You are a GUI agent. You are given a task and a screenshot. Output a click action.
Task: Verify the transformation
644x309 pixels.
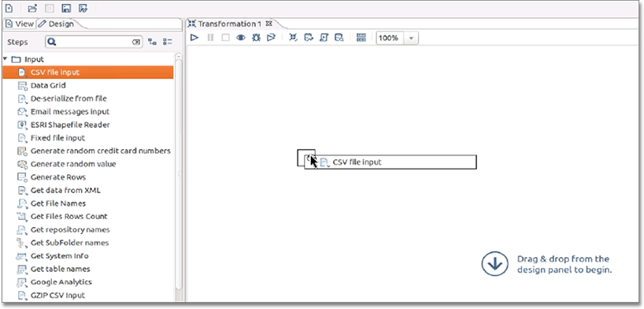point(293,38)
